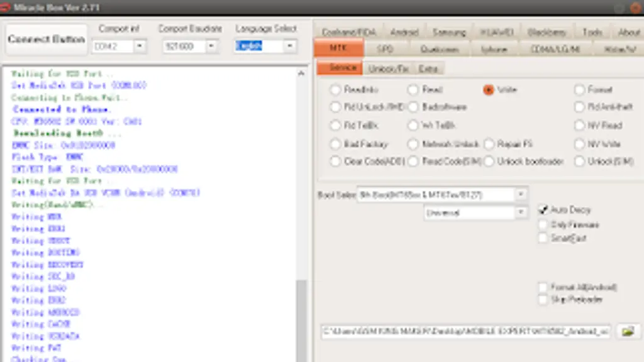Click the firmware file path field
The width and height of the screenshot is (644, 362).
click(x=466, y=331)
